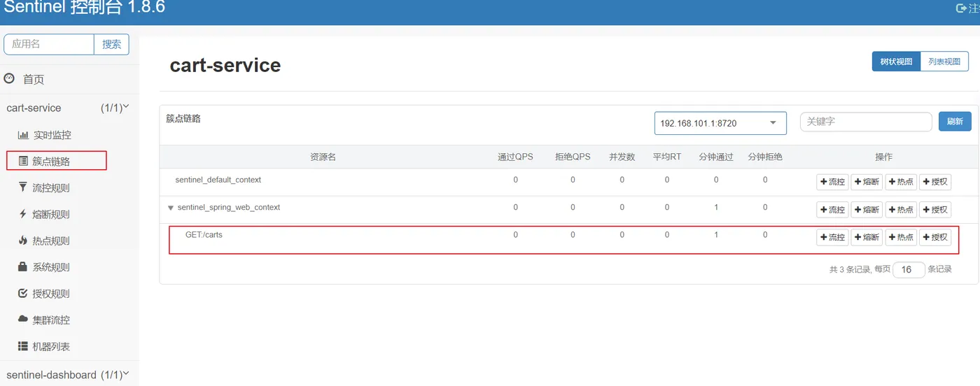The width and height of the screenshot is (980, 386).
Task: Click the 分钟拒绝 column header
Action: 765,157
